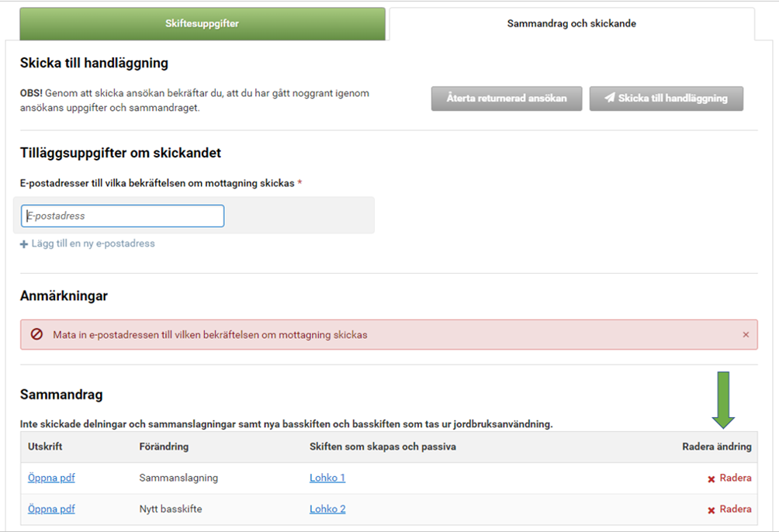Select the Sammandrag och skickande tab
Screen dimensions: 779x532
(571, 24)
